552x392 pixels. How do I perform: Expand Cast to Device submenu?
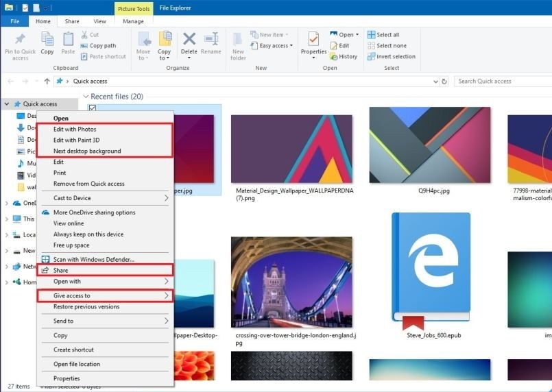click(106, 198)
